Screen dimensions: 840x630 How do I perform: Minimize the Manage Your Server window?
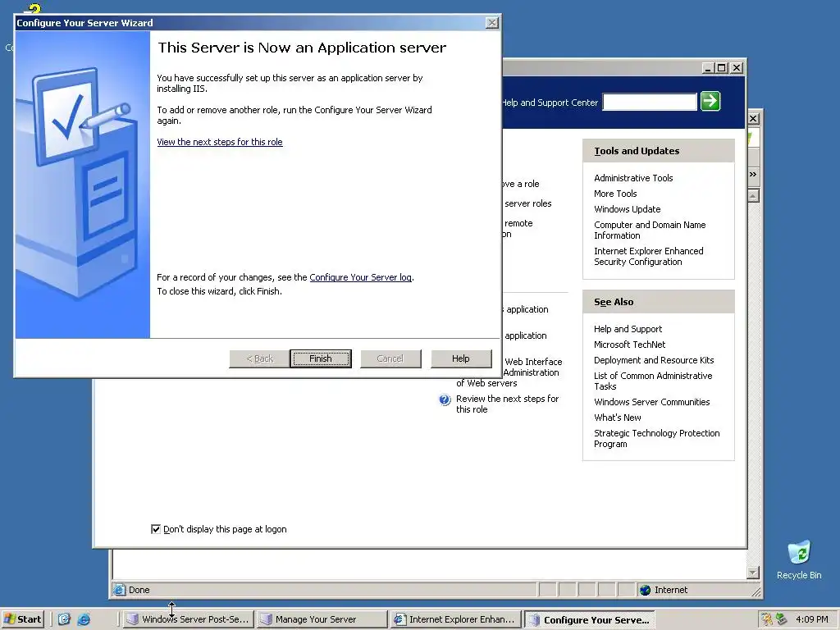pyautogui.click(x=708, y=68)
